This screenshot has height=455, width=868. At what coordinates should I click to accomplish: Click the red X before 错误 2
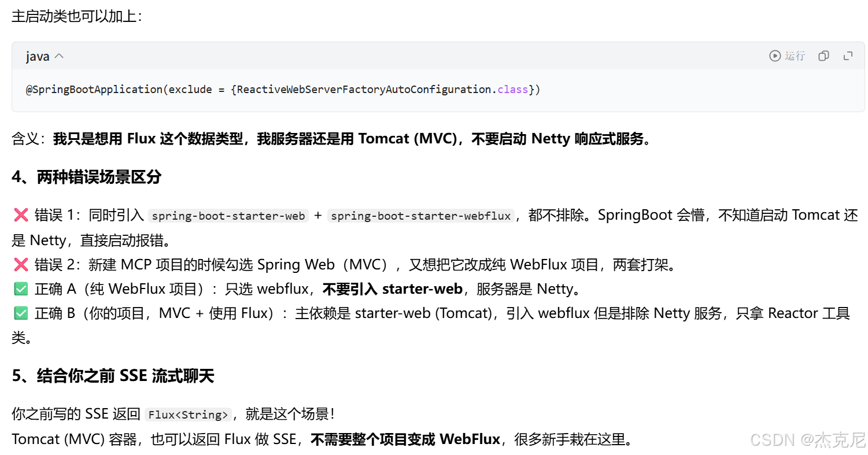[x=21, y=265]
